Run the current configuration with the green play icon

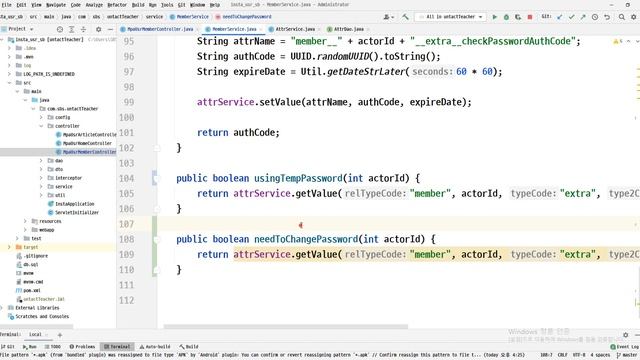pos(494,17)
